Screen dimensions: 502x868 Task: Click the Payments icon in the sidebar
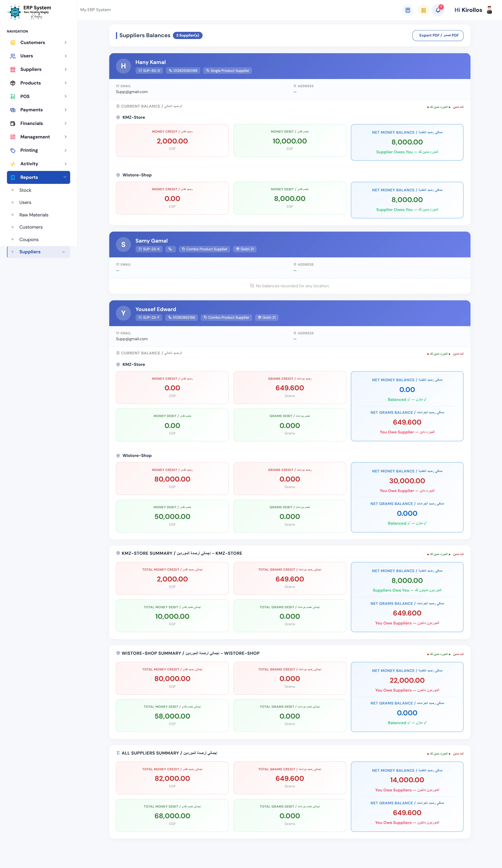point(13,110)
